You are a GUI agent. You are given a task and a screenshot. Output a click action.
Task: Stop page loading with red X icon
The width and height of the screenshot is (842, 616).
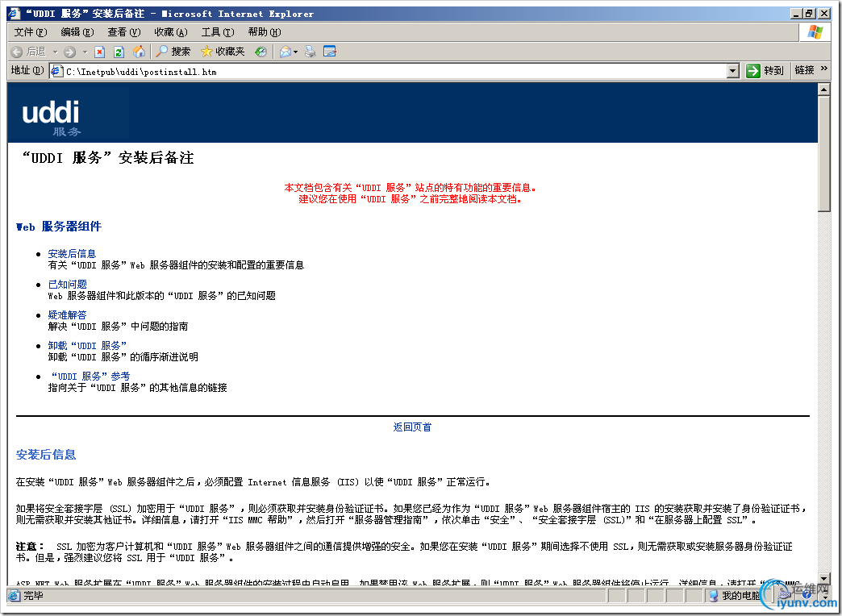pyautogui.click(x=99, y=52)
